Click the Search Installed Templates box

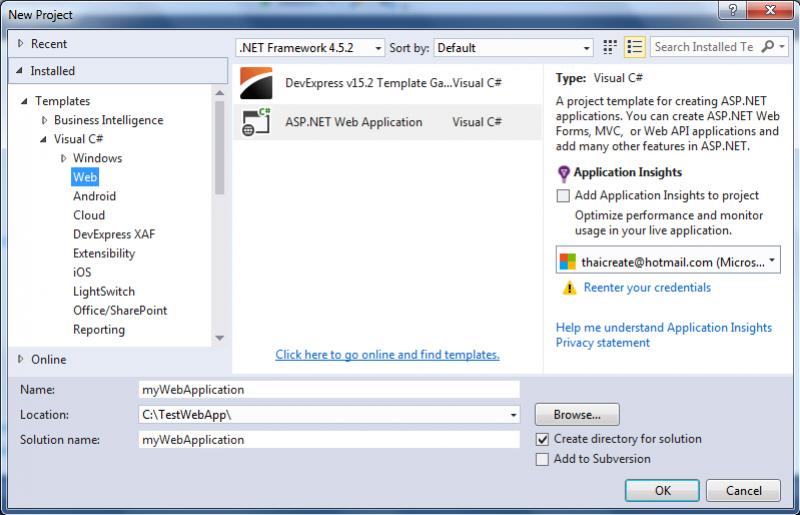tap(706, 47)
